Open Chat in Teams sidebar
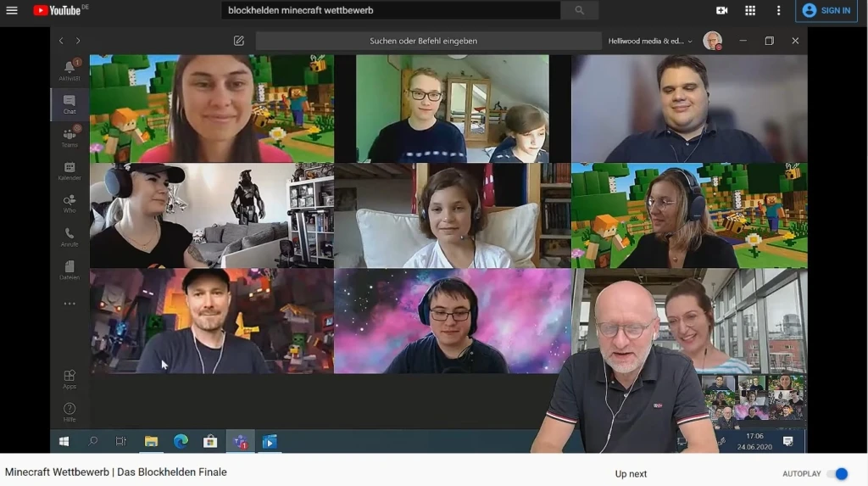This screenshot has height=486, width=868. 70,103
